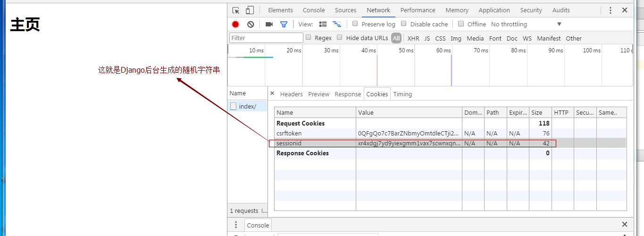The width and height of the screenshot is (644, 236).
Task: Close the request details pane
Action: [x=272, y=93]
